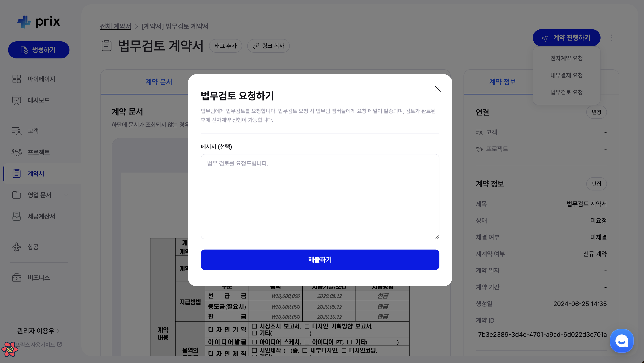Select the 고객 sidebar icon

(x=16, y=131)
